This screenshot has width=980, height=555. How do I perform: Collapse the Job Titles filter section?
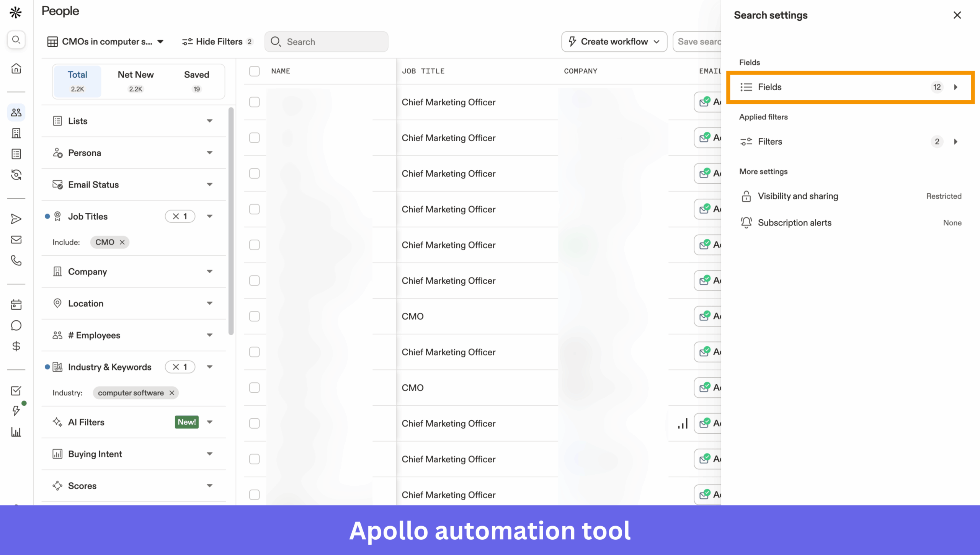pos(209,216)
